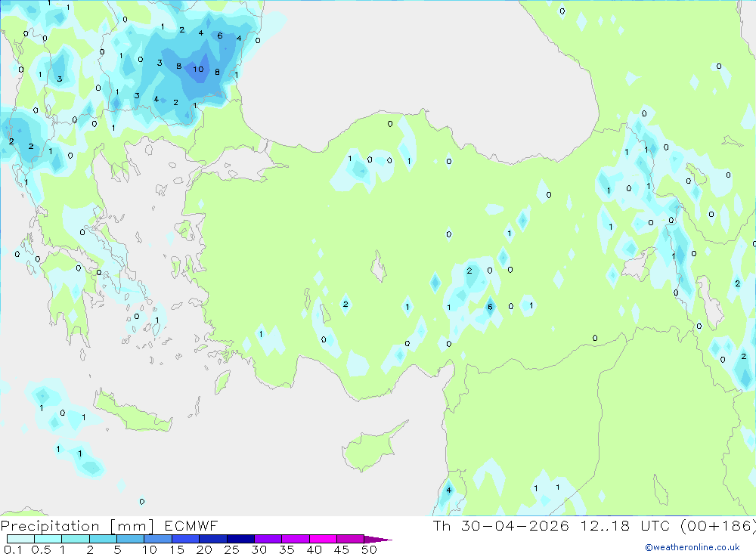Click the legend scale label "25"
Screen dimensions: 756x554
[231, 549]
